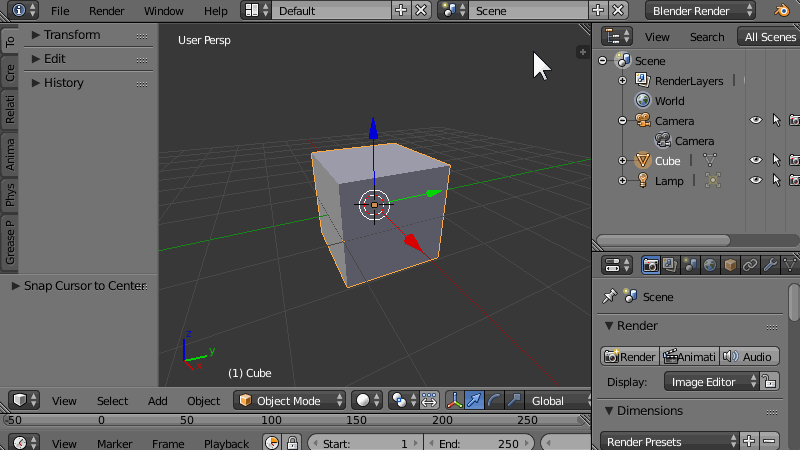The width and height of the screenshot is (800, 450).
Task: Open the Modifiers wrench properties tab
Action: tap(770, 265)
